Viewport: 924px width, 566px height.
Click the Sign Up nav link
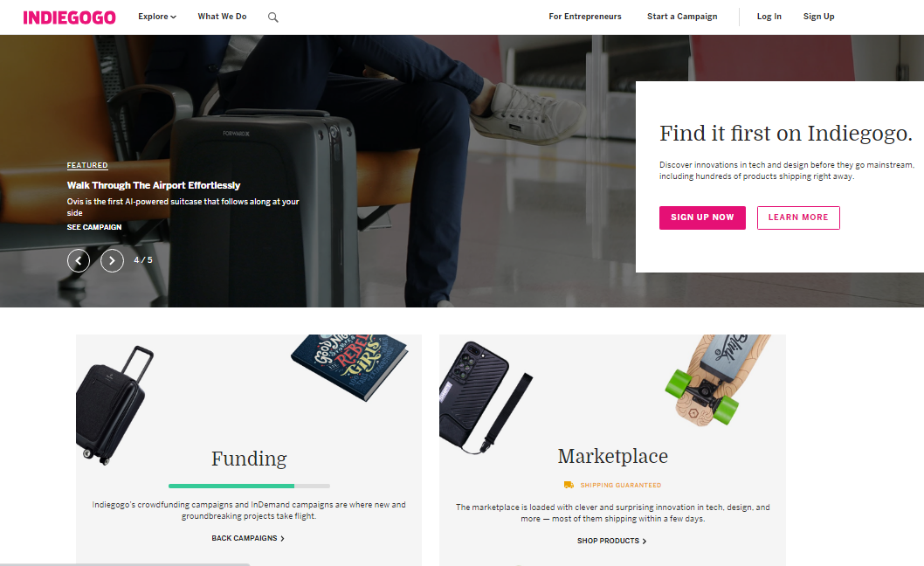click(x=818, y=17)
